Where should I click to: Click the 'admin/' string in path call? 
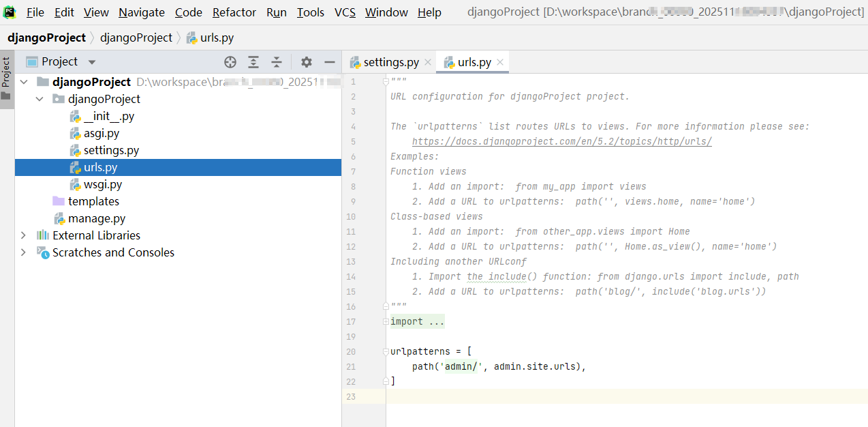click(461, 366)
